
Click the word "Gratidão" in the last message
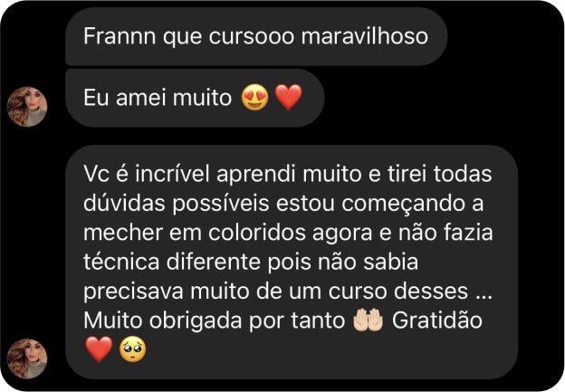436,320
